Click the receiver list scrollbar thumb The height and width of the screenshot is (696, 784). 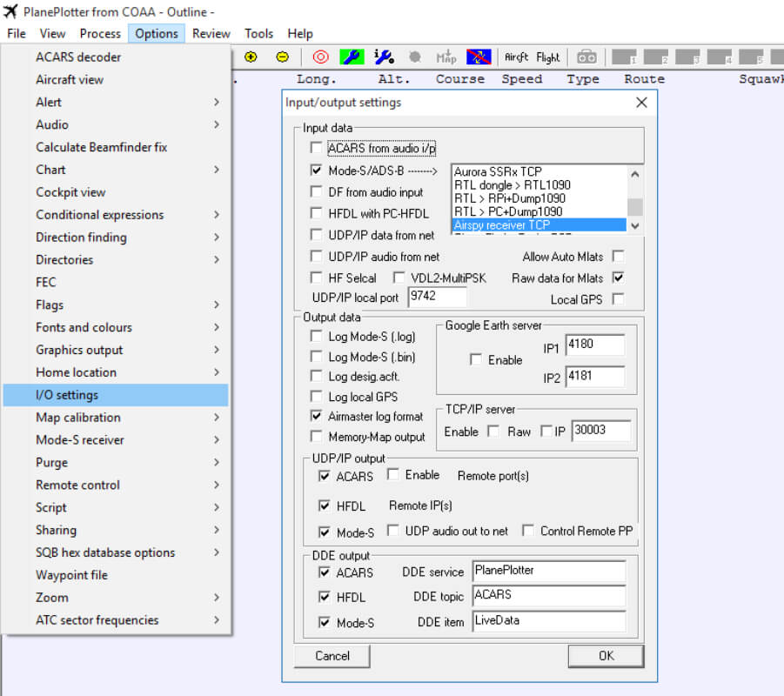click(x=635, y=206)
